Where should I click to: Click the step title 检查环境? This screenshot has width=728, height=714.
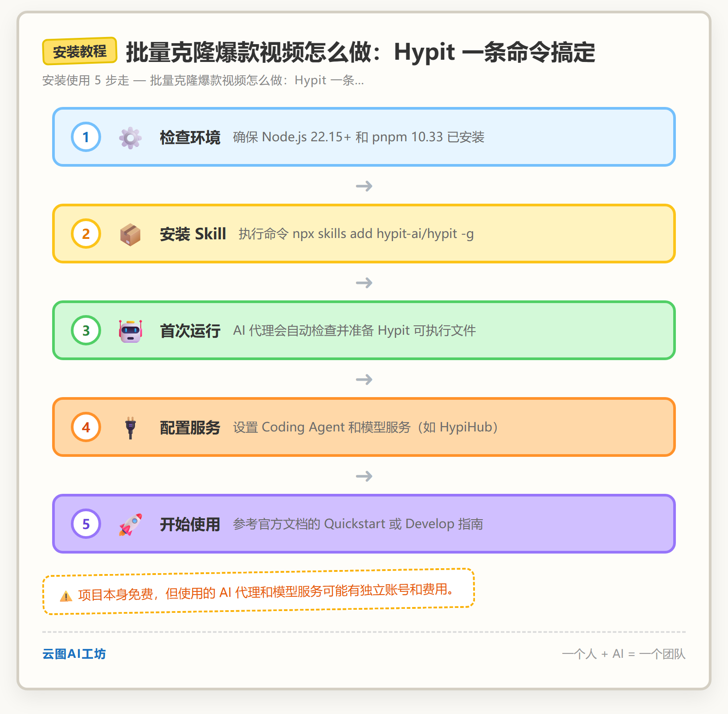190,137
